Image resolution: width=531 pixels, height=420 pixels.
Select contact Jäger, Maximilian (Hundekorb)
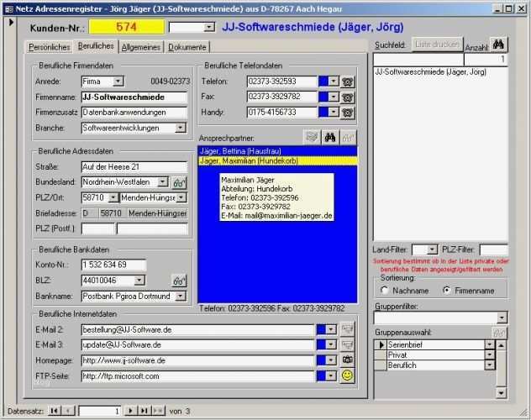(x=277, y=160)
